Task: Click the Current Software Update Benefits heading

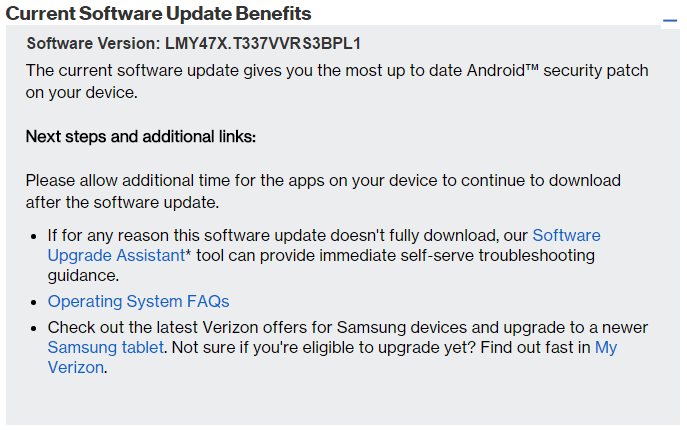Action: tap(159, 13)
